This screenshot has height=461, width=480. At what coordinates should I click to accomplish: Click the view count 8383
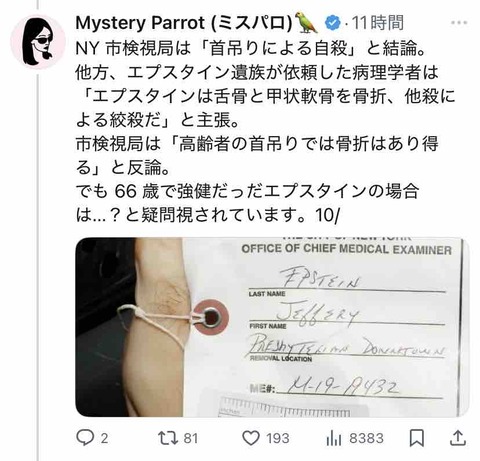pyautogui.click(x=366, y=438)
